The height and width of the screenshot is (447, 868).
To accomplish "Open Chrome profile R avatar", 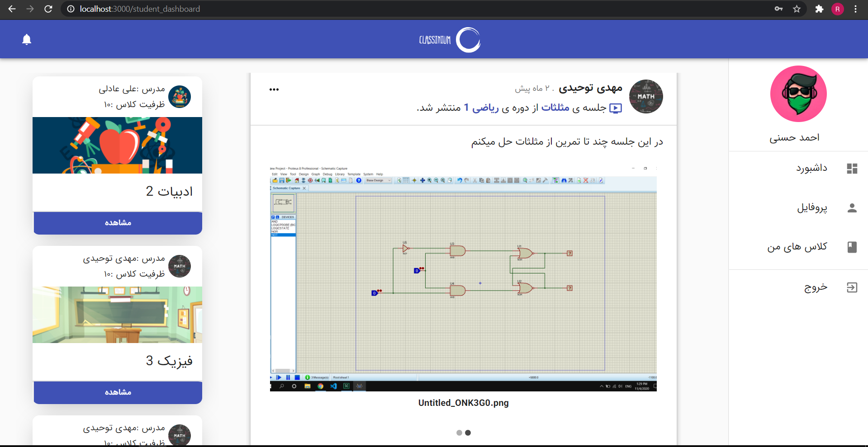I will (837, 9).
